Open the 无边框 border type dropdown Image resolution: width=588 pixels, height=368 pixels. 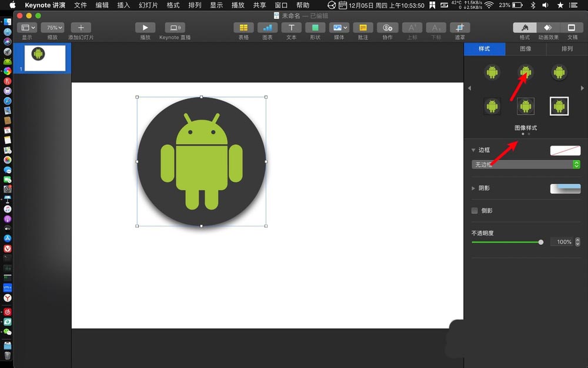pyautogui.click(x=526, y=164)
